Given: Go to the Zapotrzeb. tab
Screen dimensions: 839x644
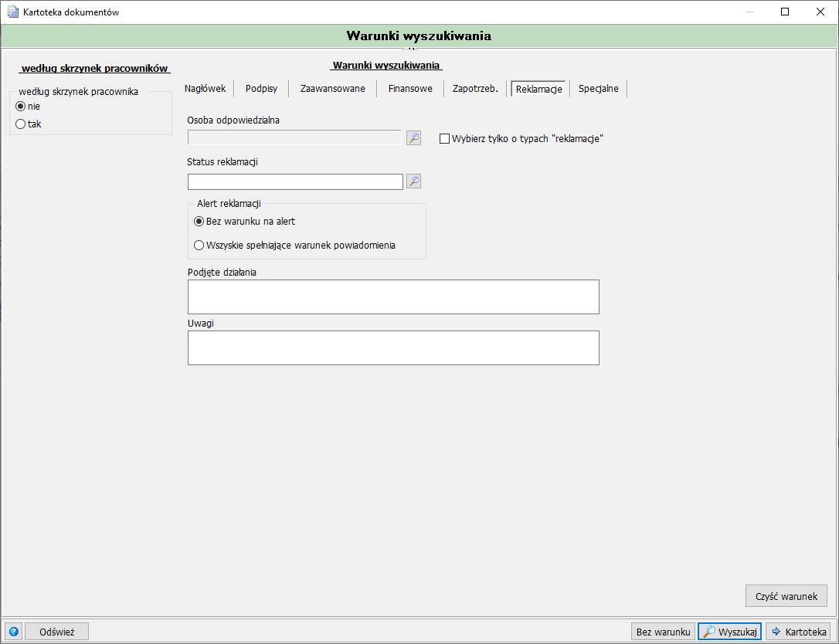Looking at the screenshot, I should (475, 89).
